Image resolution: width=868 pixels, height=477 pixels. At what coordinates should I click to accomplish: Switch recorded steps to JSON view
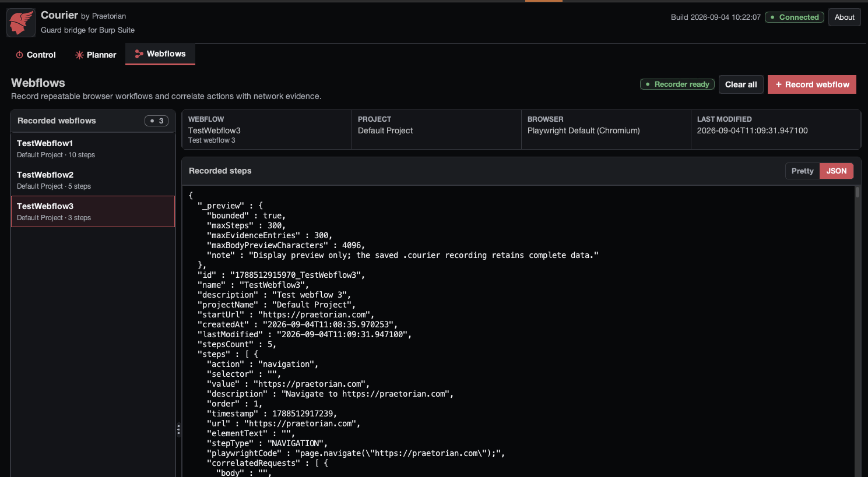click(x=836, y=171)
